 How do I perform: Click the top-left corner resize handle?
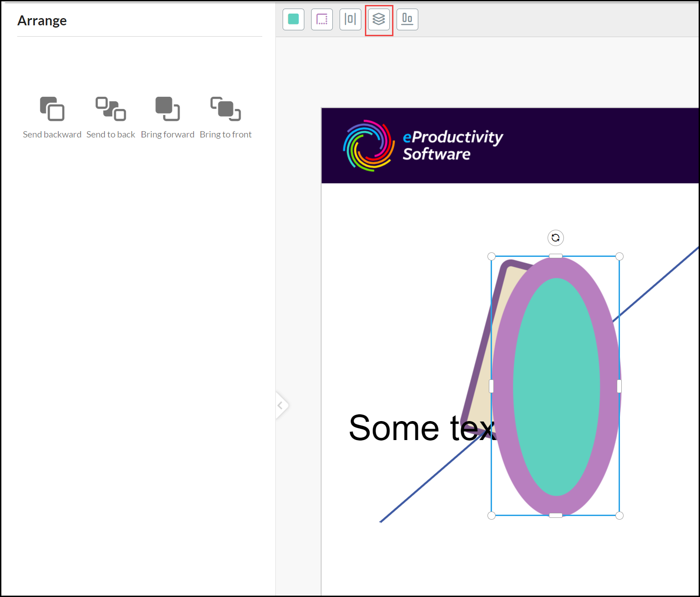(492, 256)
